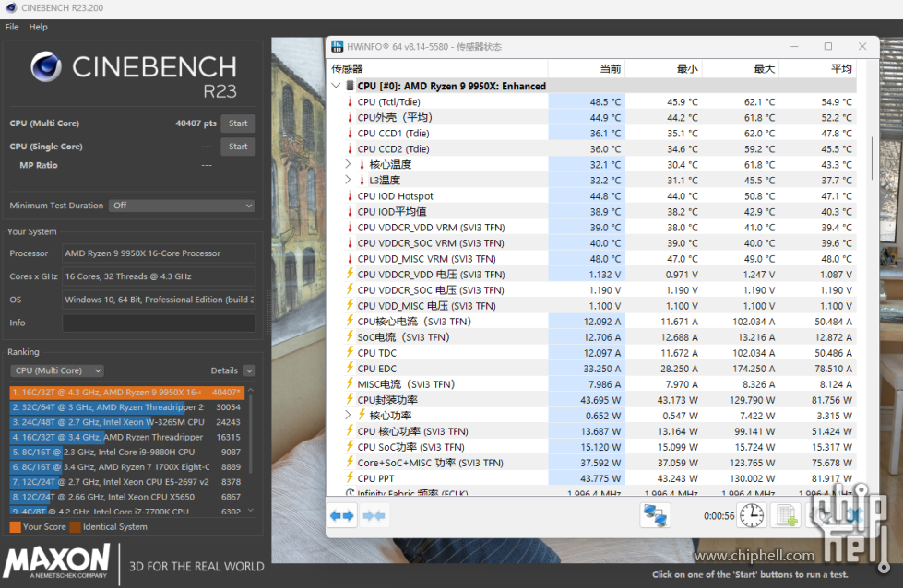903x588 pixels.
Task: Click the Ranking list scroll-down arrow
Action: tap(251, 510)
